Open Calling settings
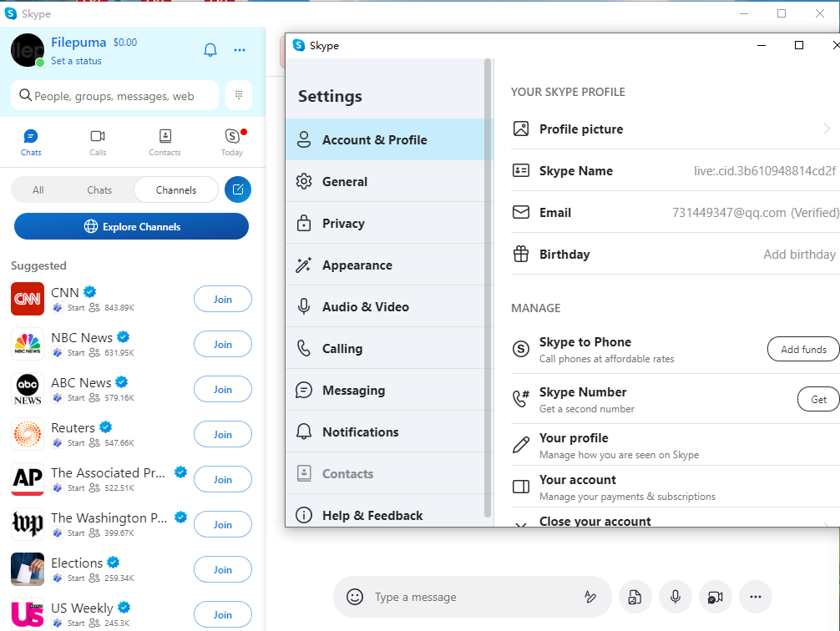Screen dimensions: 840x631 [385, 349]
